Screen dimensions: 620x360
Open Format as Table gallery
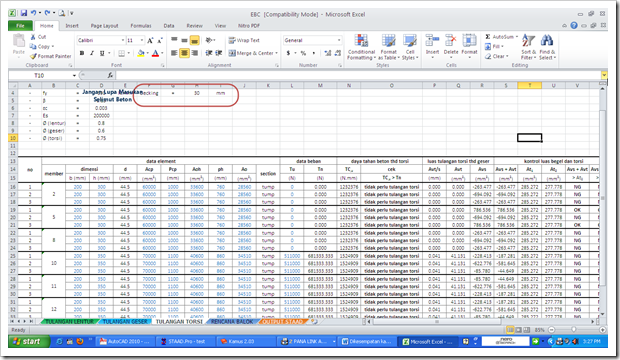tap(388, 47)
